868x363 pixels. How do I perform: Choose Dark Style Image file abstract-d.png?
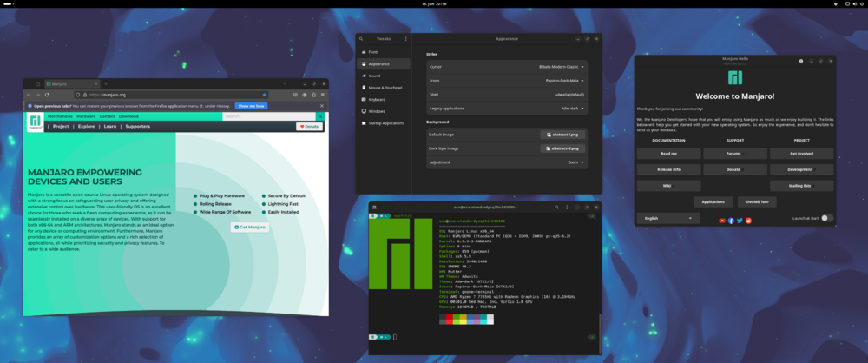[562, 148]
